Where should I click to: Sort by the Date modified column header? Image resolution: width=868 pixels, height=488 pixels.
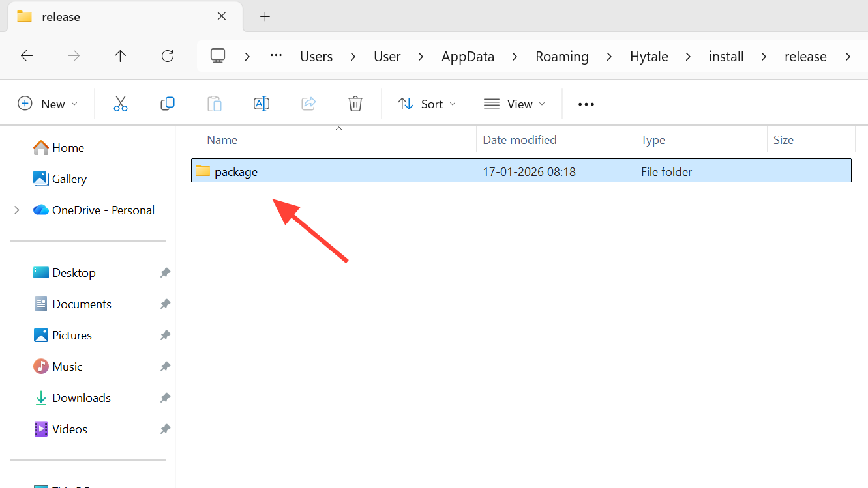(x=520, y=140)
